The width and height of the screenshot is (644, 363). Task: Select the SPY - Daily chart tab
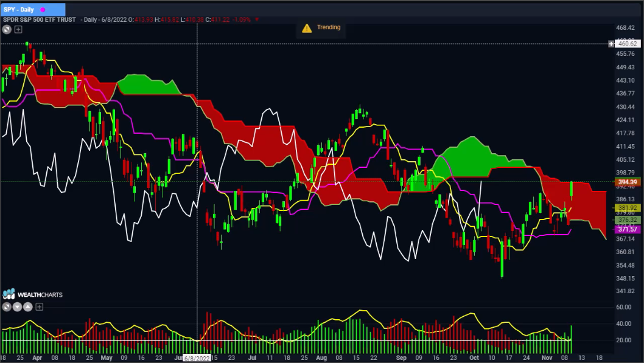pyautogui.click(x=33, y=10)
